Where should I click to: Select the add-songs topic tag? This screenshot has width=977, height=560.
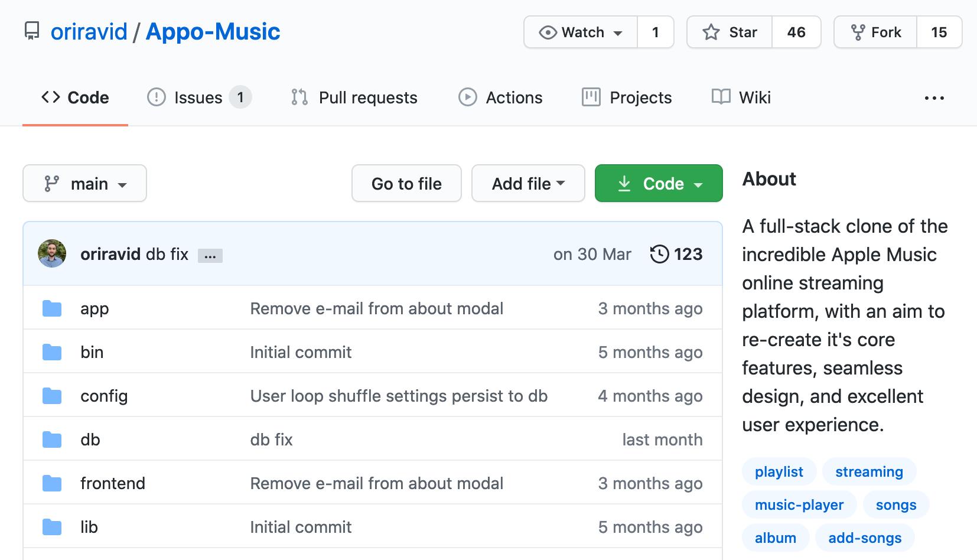click(x=865, y=538)
